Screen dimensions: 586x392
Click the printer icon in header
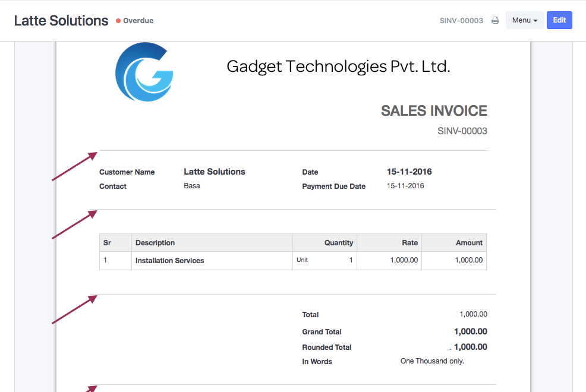495,20
